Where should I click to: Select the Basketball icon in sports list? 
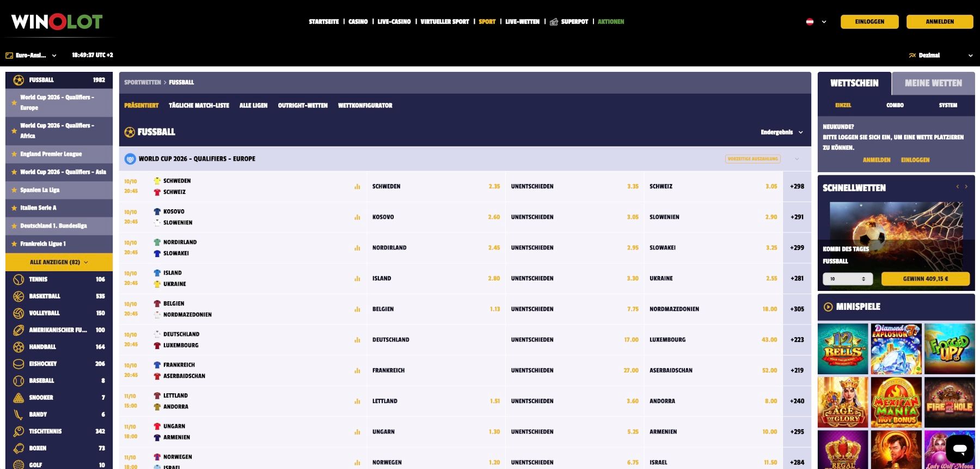[x=19, y=296]
